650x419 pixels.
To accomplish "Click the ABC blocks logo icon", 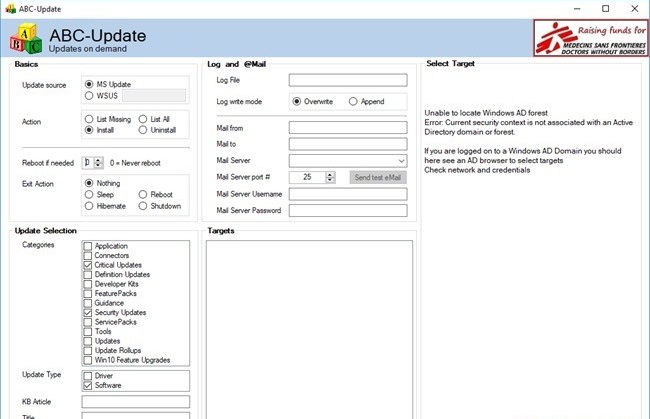I will 24,38.
